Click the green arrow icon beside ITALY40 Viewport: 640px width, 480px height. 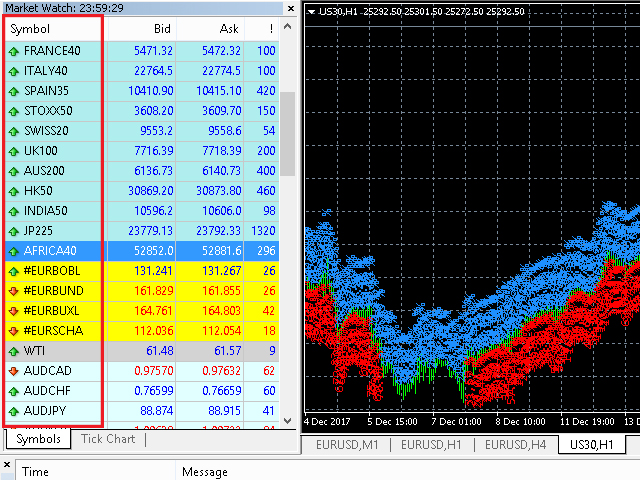click(14, 71)
